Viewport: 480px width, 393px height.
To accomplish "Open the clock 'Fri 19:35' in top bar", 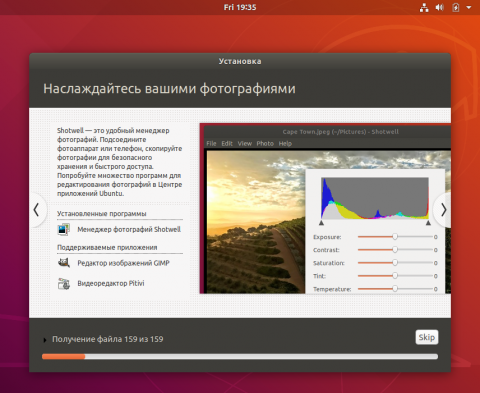I will (x=240, y=7).
